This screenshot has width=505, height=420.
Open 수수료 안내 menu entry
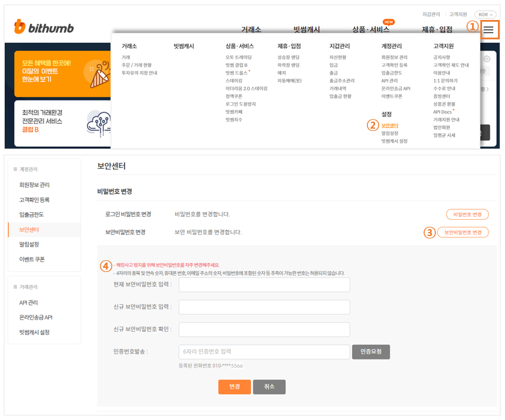pos(444,88)
